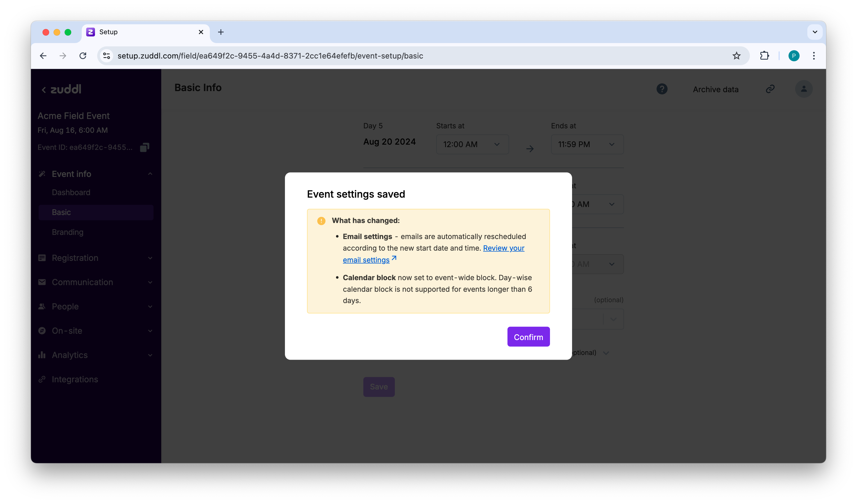Image resolution: width=857 pixels, height=504 pixels.
Task: Open Day 5 Starts at 12:00 AM dropdown
Action: 472,144
